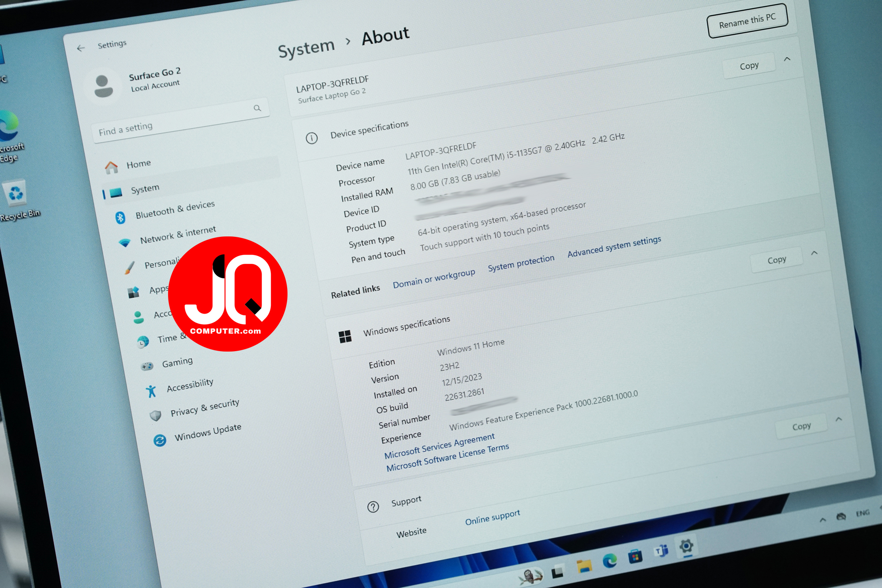Screen dimensions: 882x588
Task: Copy the Windows specifications
Action: coord(777,260)
